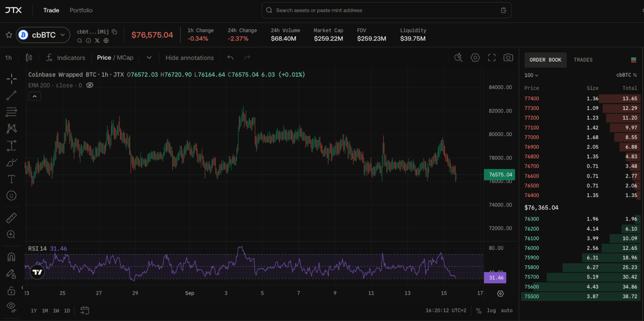Select the trend line drawing tool

click(12, 96)
